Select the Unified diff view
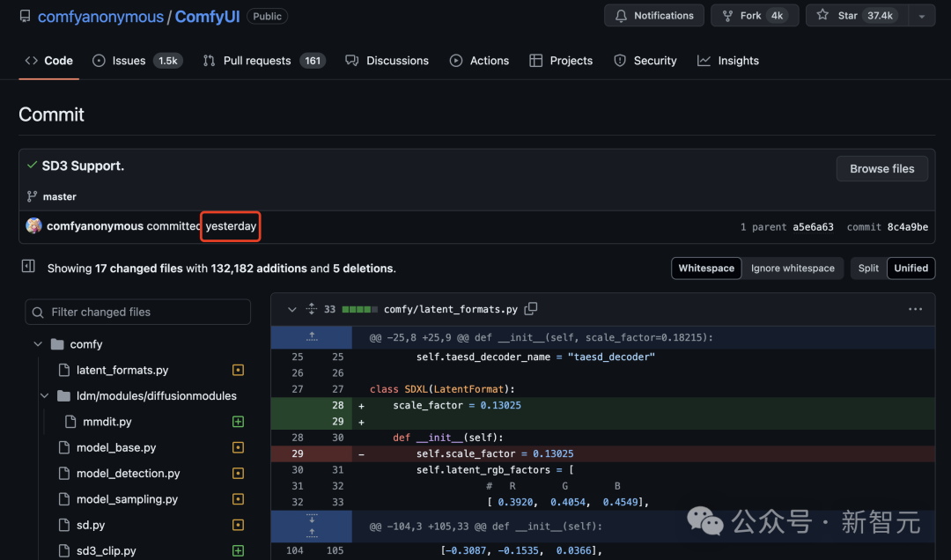The image size is (951, 560). pos(910,269)
